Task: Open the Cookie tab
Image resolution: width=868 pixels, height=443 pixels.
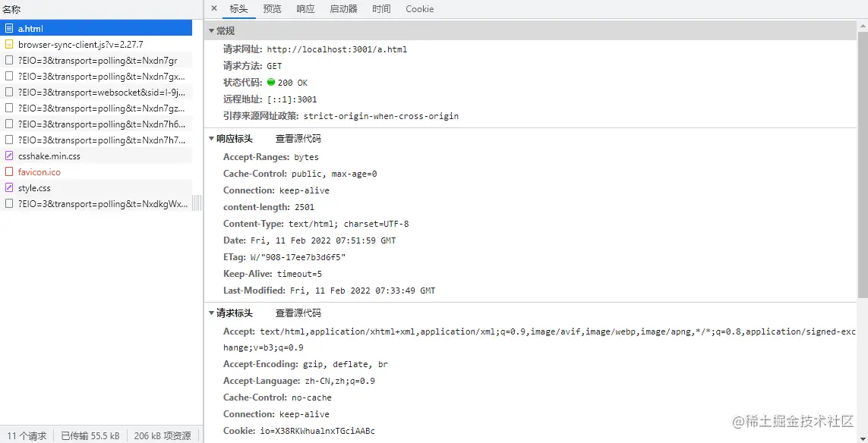Action: (420, 9)
